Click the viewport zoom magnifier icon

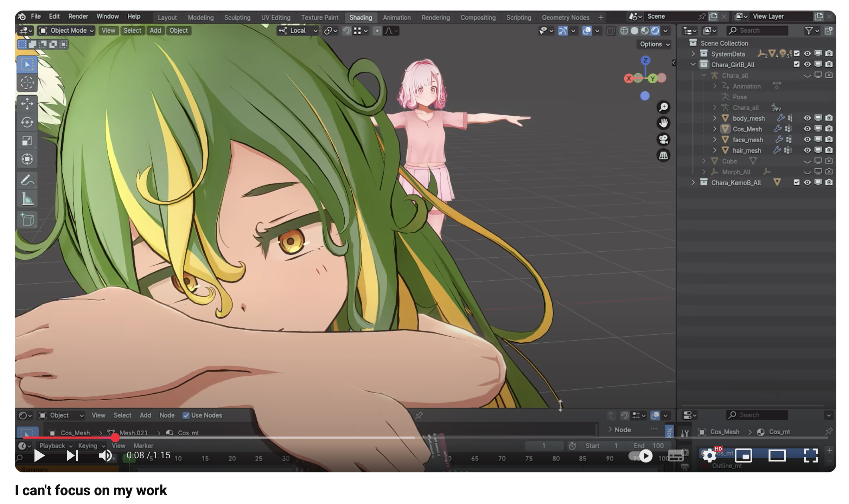[663, 107]
